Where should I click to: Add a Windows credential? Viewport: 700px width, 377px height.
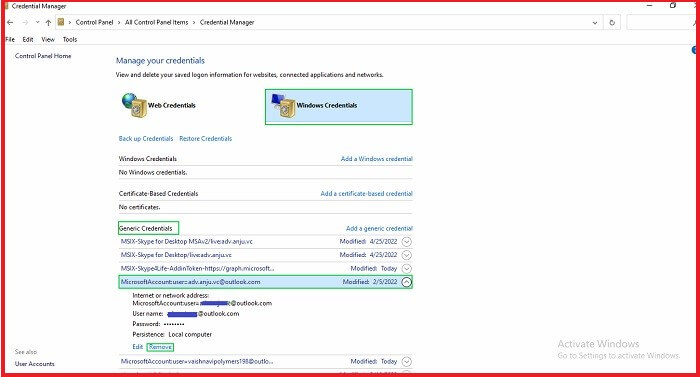tap(377, 159)
